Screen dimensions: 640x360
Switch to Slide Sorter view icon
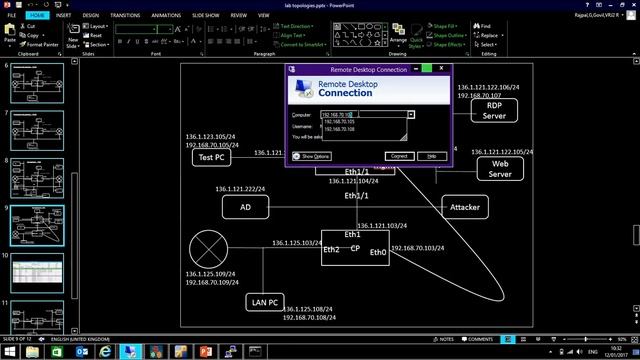(x=523, y=339)
